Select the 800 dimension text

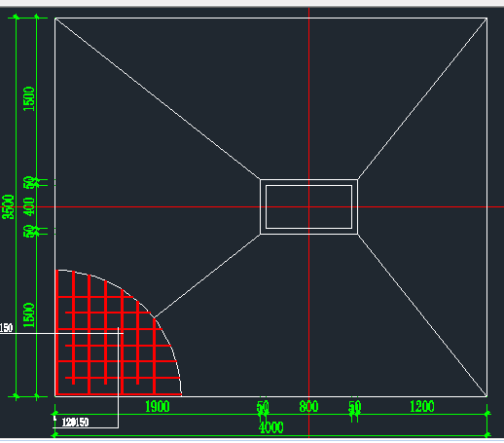click(x=308, y=407)
